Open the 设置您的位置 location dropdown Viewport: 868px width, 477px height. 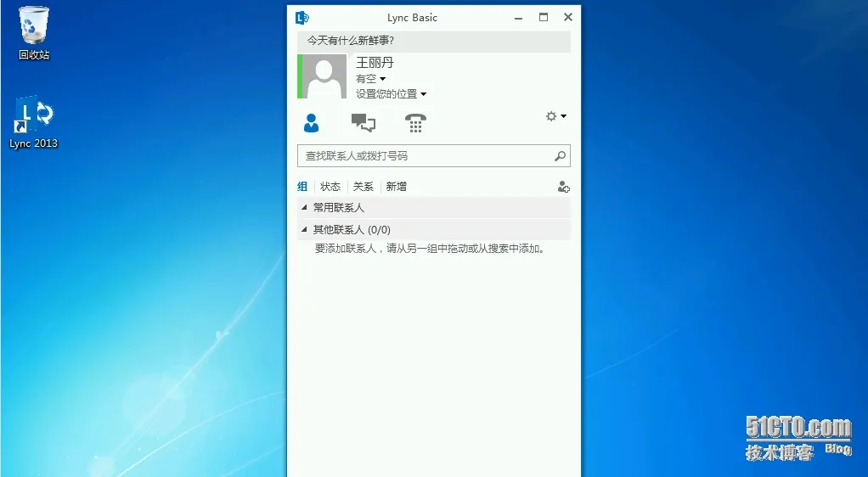click(x=391, y=94)
